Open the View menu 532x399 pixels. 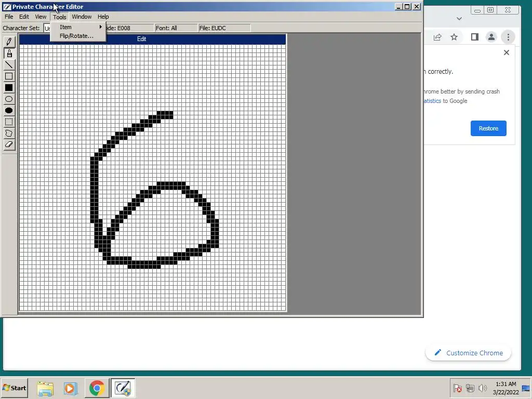41,17
